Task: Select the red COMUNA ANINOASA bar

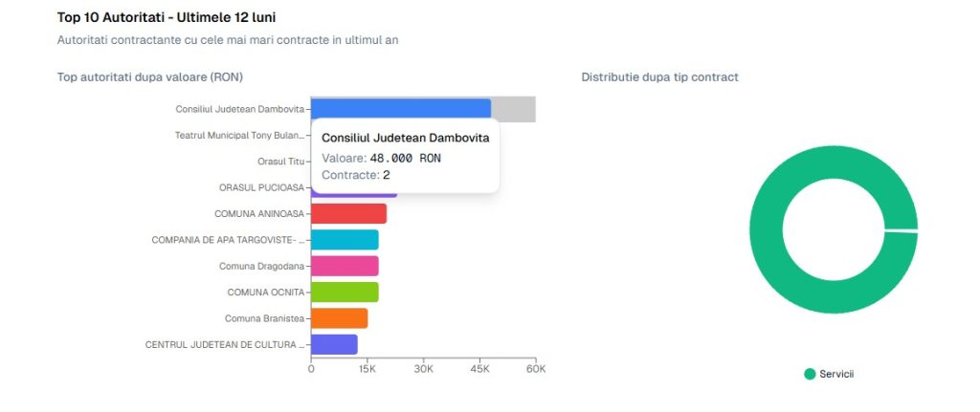Action: (348, 213)
